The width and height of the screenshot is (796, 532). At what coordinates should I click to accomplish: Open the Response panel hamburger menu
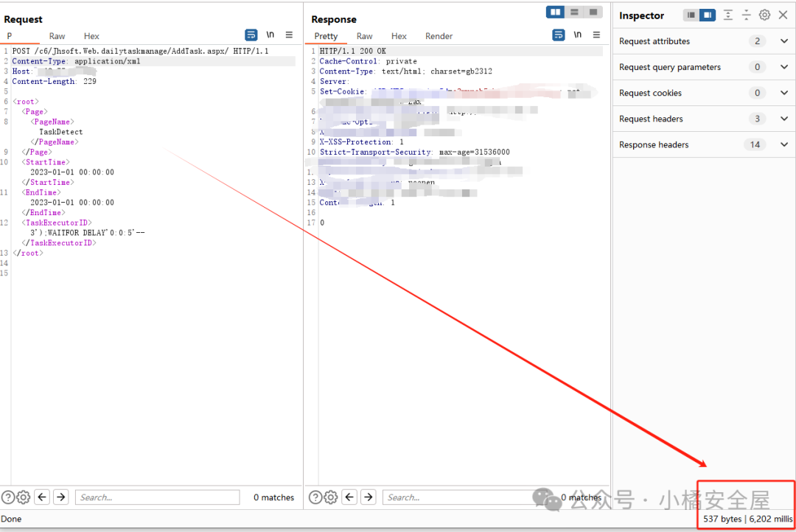click(x=596, y=35)
